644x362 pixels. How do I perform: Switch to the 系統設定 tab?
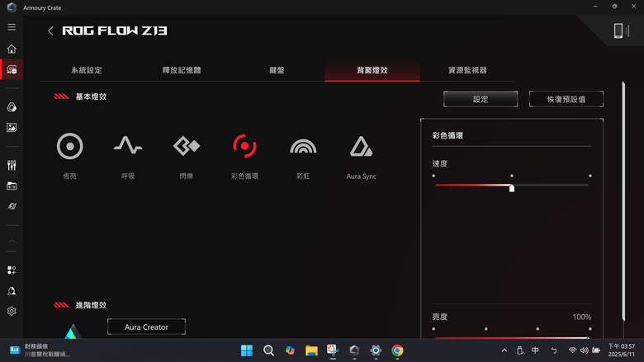point(87,70)
